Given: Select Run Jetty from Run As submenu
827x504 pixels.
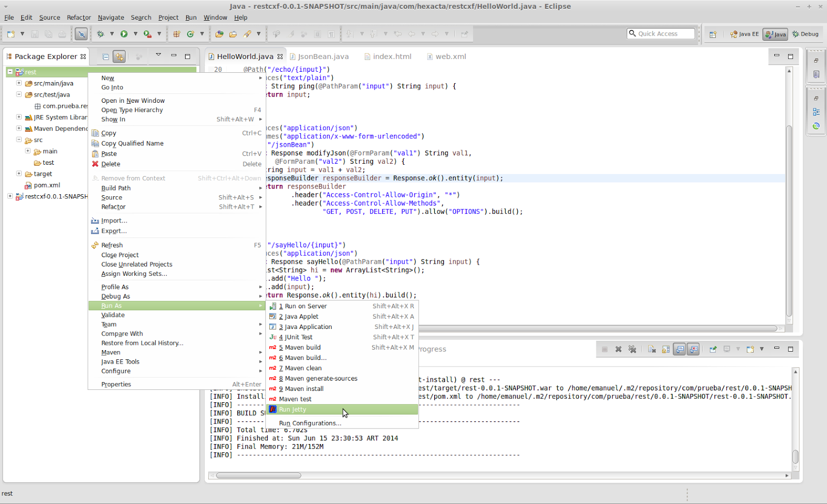Looking at the screenshot, I should 342,409.
